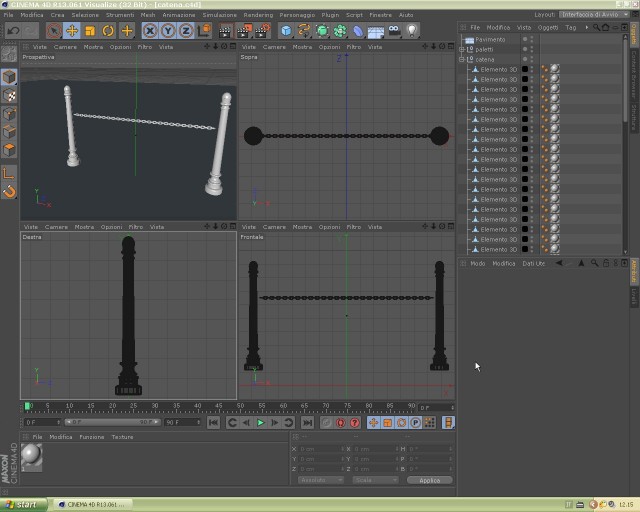Collapse the catena group in object tree
The image size is (640, 512).
pos(462,59)
